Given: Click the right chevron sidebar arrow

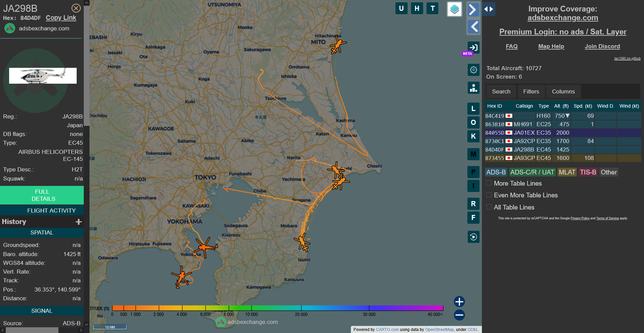Looking at the screenshot, I should [473, 9].
